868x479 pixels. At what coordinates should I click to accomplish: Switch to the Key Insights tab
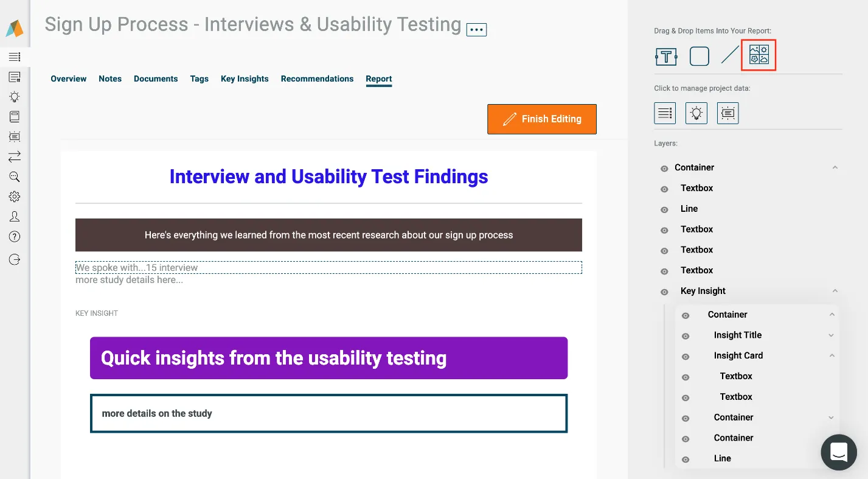[245, 79]
